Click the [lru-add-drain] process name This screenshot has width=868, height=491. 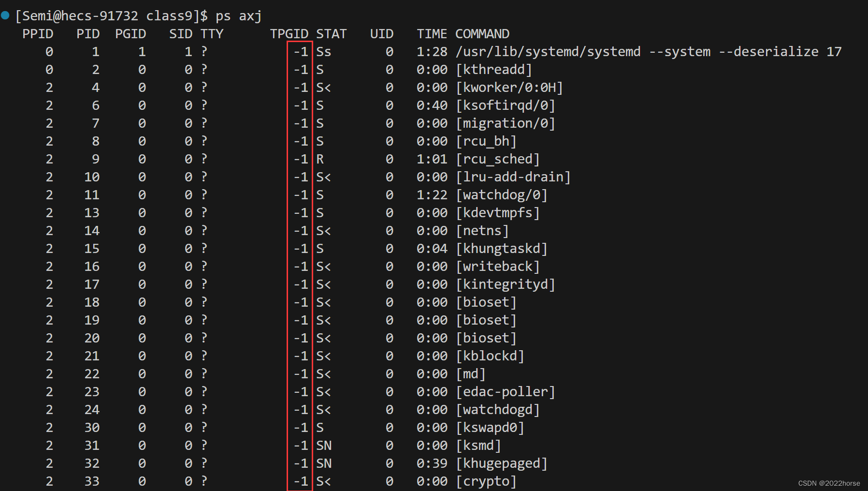click(x=513, y=177)
